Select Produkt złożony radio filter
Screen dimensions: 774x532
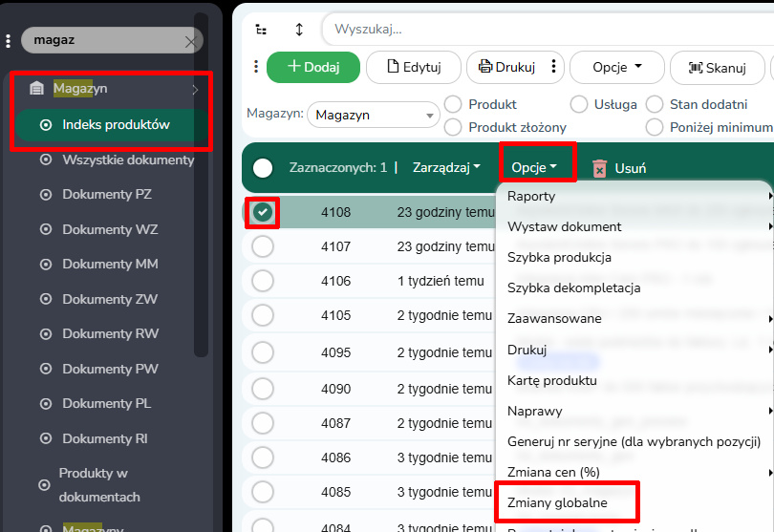[453, 127]
